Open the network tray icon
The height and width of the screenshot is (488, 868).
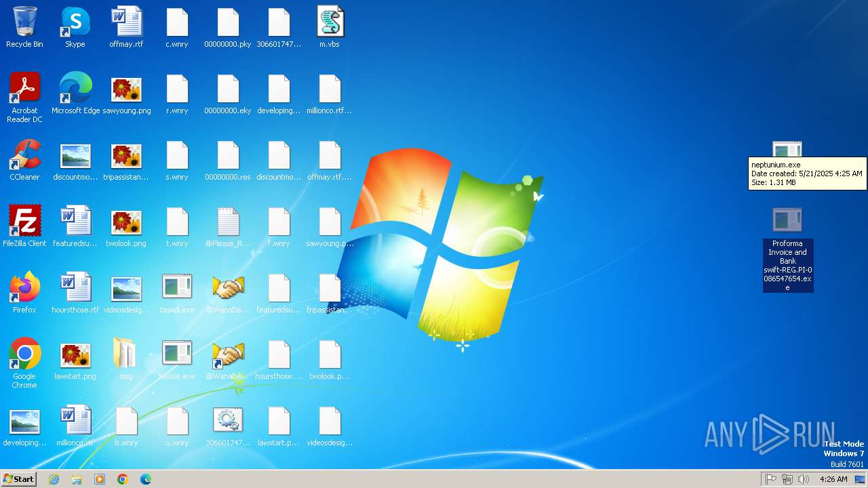787,479
